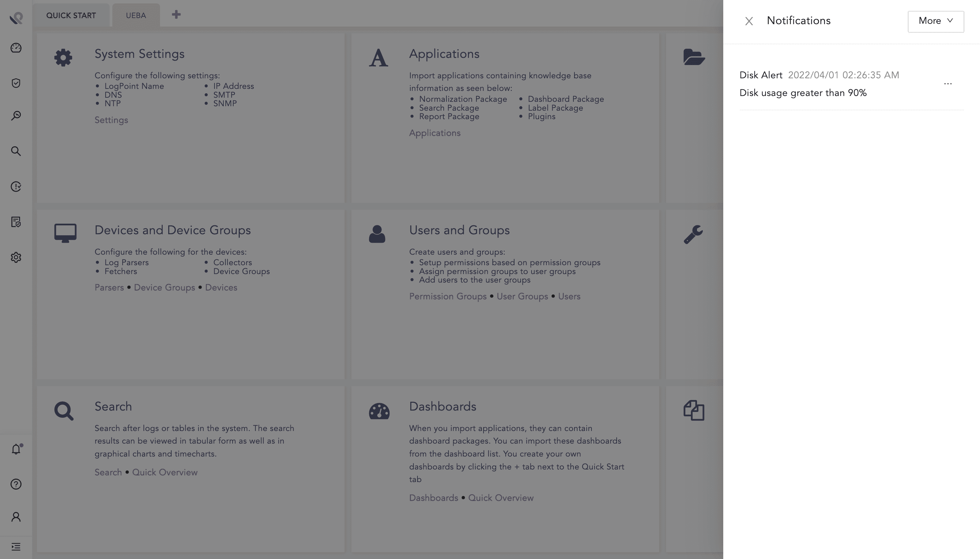The width and height of the screenshot is (980, 559).
Task: Follow the Device Groups link
Action: pos(164,288)
